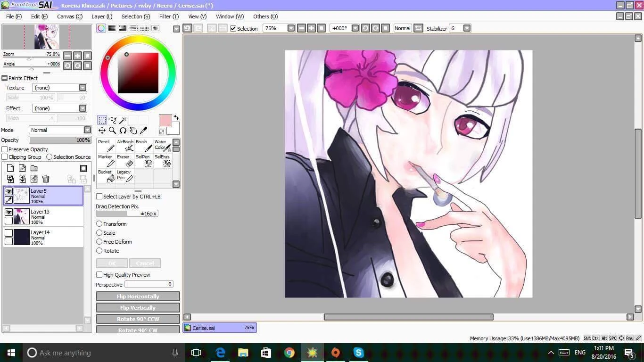Show the color wheel panel
The width and height of the screenshot is (644, 362).
(101, 28)
